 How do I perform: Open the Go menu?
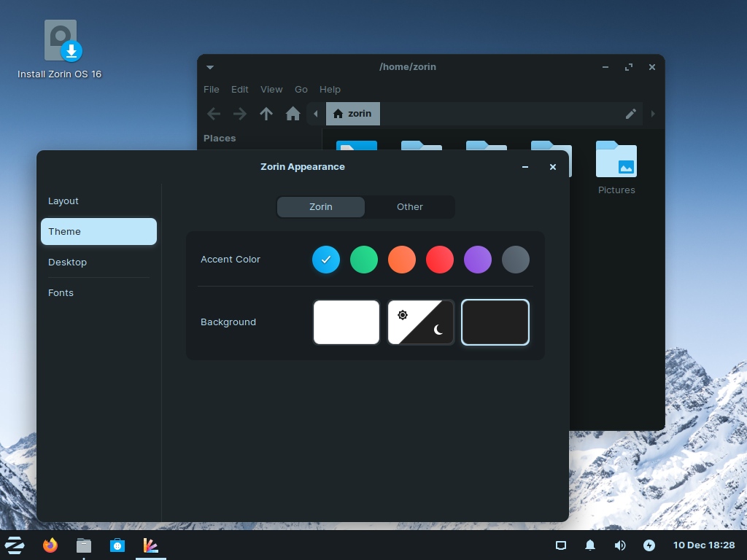pyautogui.click(x=301, y=90)
